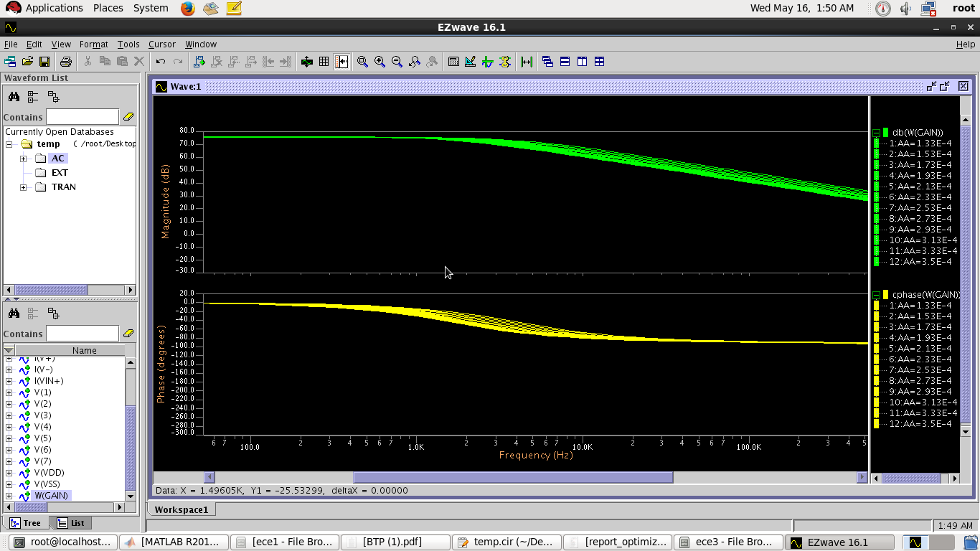Expand the TRAN folder node
Viewport: 980px width, 551px height.
pos(24,187)
